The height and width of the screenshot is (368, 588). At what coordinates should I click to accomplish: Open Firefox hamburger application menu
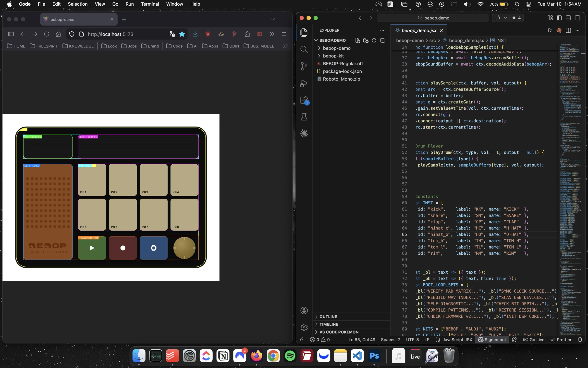(284, 34)
